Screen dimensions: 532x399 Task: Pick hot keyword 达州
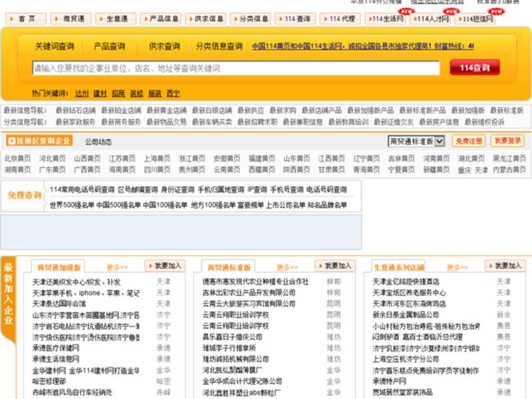[x=82, y=93]
